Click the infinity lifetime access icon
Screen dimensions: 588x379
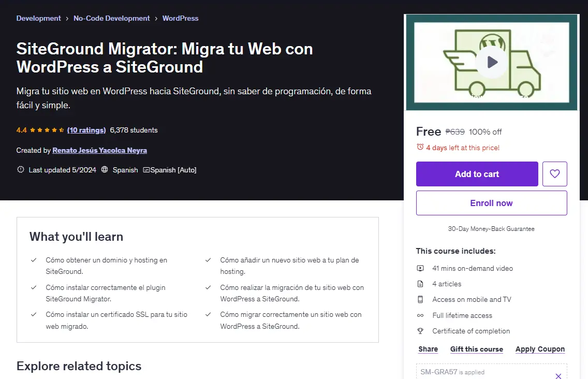point(420,316)
